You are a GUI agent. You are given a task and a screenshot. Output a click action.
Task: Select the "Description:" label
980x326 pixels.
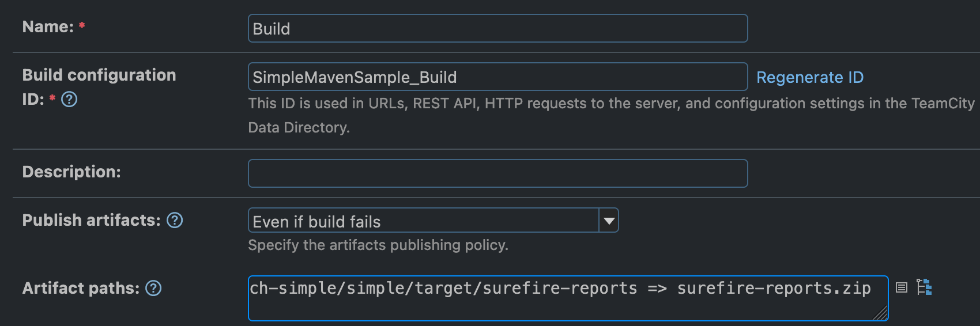(x=71, y=172)
